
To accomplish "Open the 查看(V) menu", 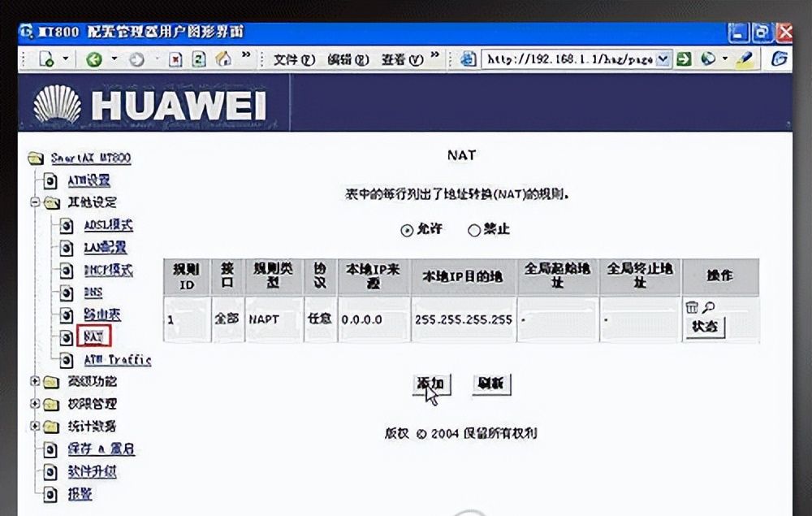I will (402, 59).
